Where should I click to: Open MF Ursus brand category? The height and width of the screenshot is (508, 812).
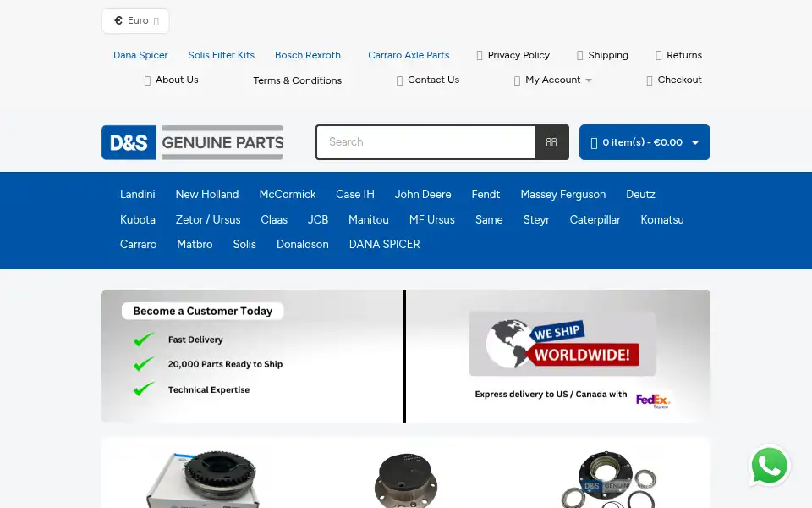[432, 220]
